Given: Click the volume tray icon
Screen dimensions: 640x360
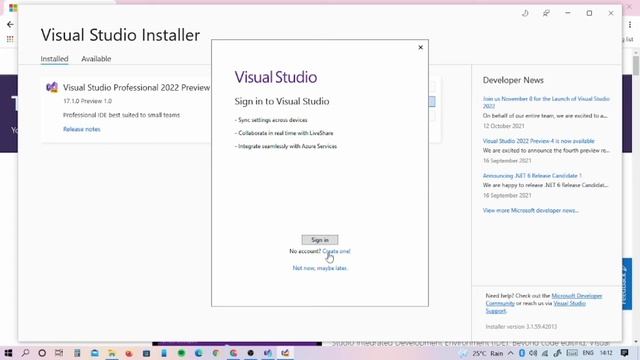Looking at the screenshot, I should [533, 353].
